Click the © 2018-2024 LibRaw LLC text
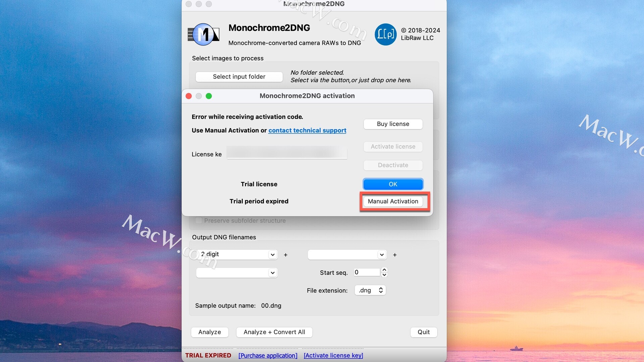Screen dimensions: 644x362 coord(421,34)
